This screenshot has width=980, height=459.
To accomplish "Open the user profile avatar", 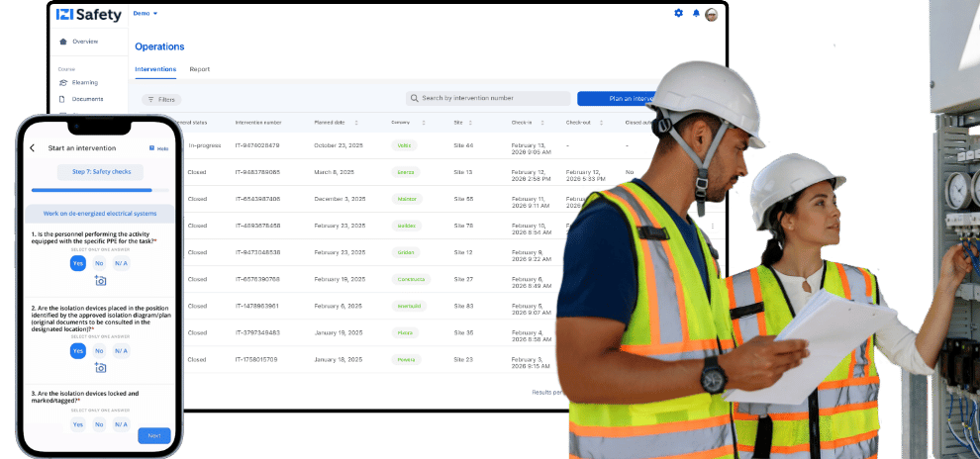I will pos(711,14).
